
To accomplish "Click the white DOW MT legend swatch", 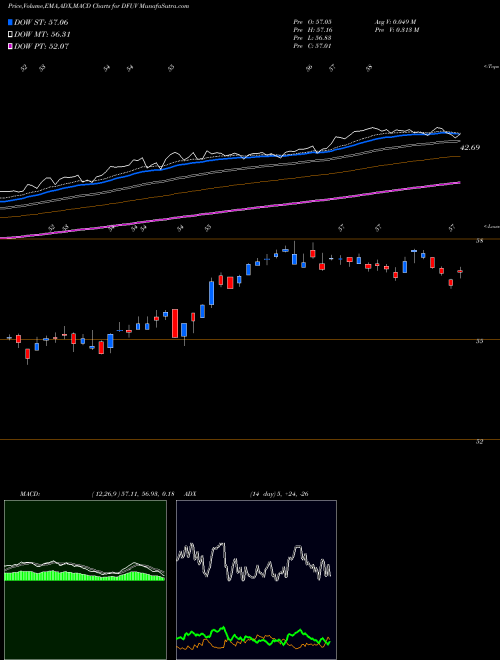I will pyautogui.click(x=10, y=35).
